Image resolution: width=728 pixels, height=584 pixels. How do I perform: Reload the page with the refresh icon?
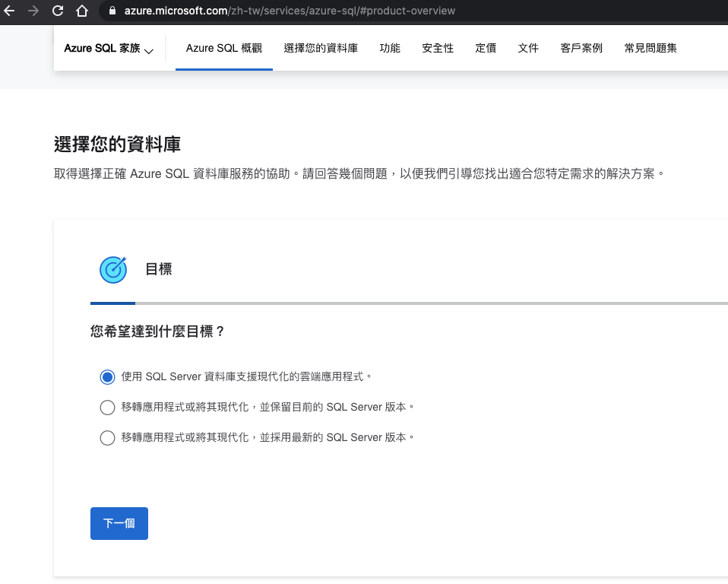58,10
